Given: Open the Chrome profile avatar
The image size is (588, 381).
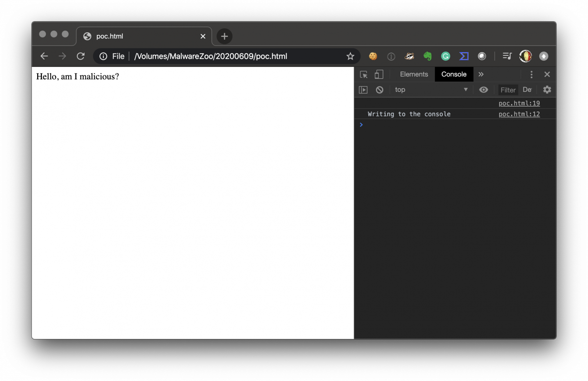Looking at the screenshot, I should [526, 56].
